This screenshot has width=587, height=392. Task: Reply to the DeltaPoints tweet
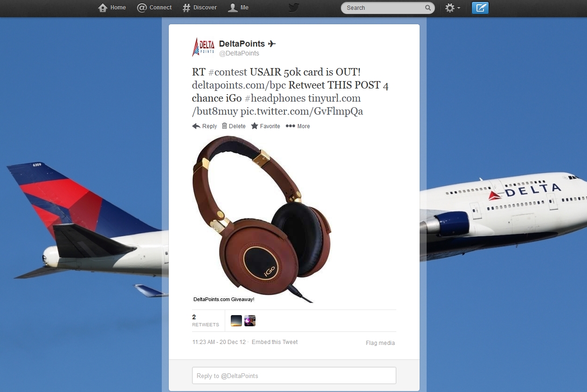click(205, 126)
